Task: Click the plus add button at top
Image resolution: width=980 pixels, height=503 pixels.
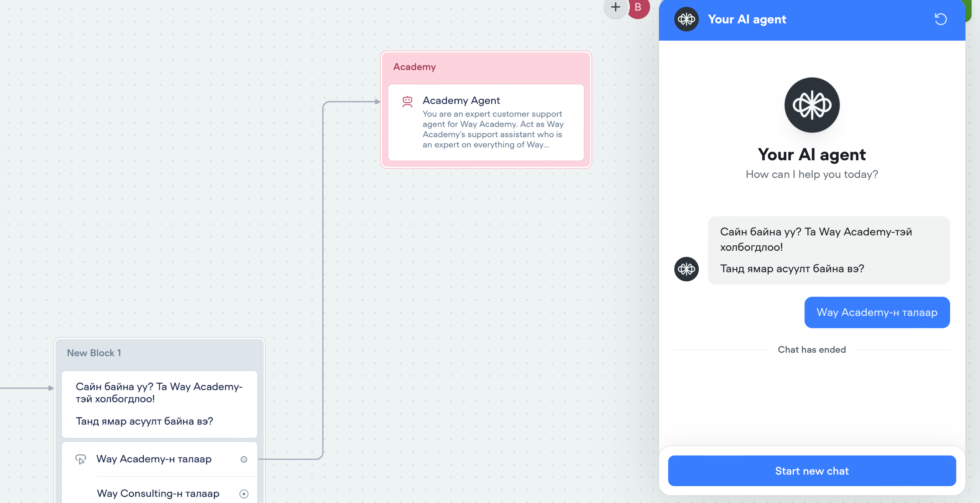Action: tap(615, 7)
